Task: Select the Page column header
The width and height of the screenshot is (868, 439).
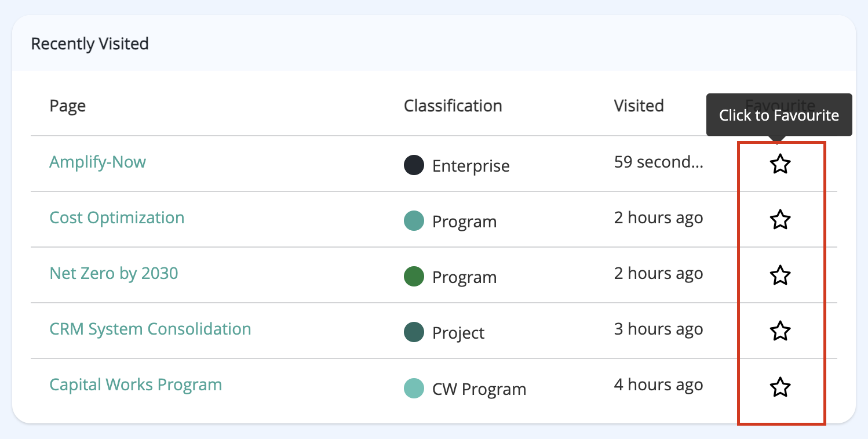Action: click(x=68, y=106)
